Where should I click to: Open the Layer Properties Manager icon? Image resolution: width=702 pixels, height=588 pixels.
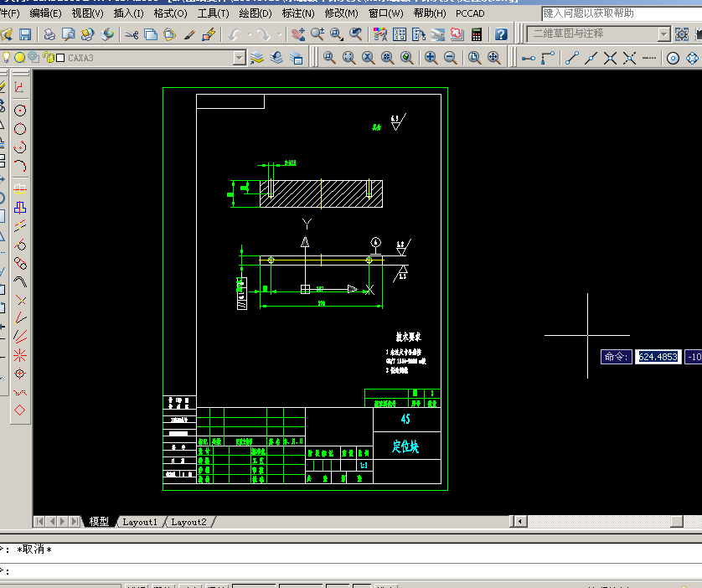click(x=257, y=58)
